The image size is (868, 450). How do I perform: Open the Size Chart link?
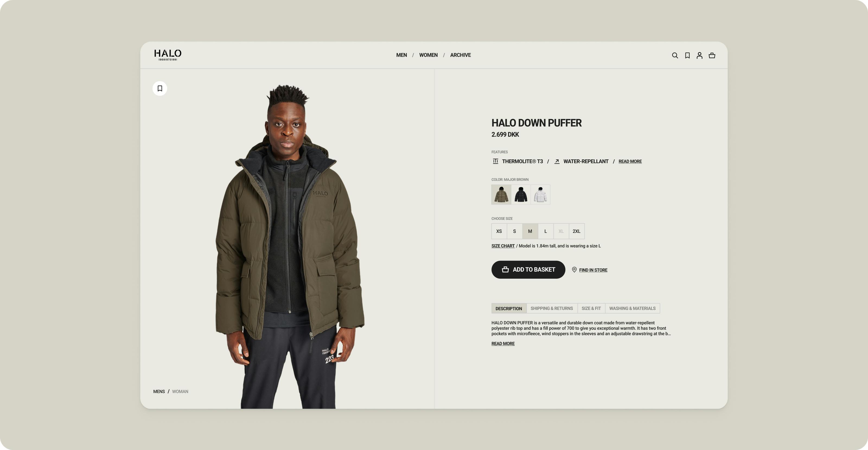pos(503,246)
